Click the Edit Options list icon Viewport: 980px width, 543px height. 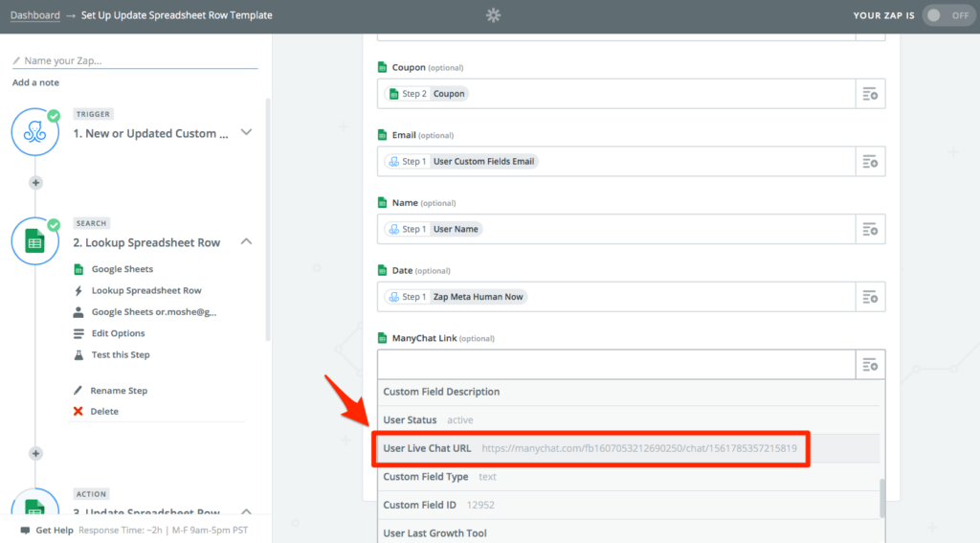pos(78,333)
